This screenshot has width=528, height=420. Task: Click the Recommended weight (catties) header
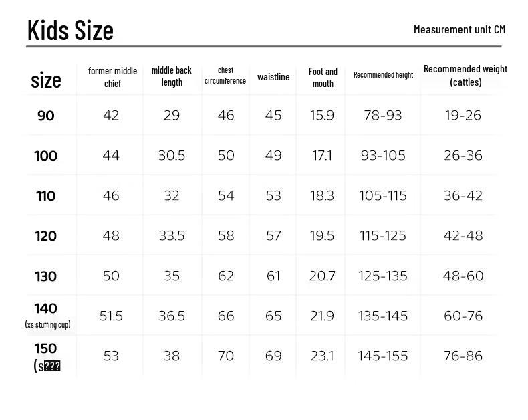[x=465, y=75]
